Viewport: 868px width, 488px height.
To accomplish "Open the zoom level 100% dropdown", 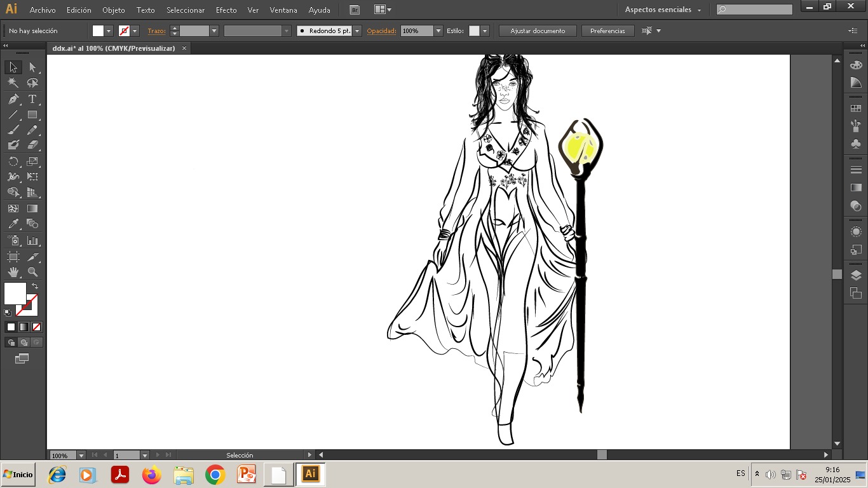I will coord(81,456).
